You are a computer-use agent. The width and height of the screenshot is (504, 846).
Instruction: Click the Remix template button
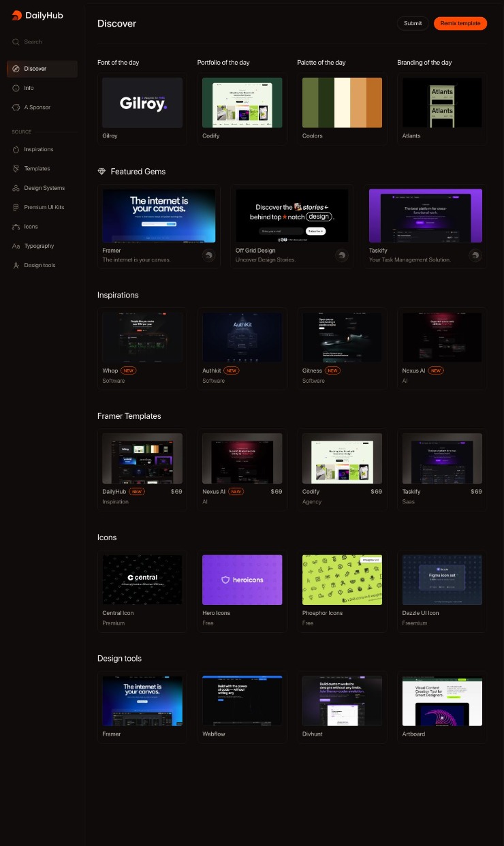[460, 23]
